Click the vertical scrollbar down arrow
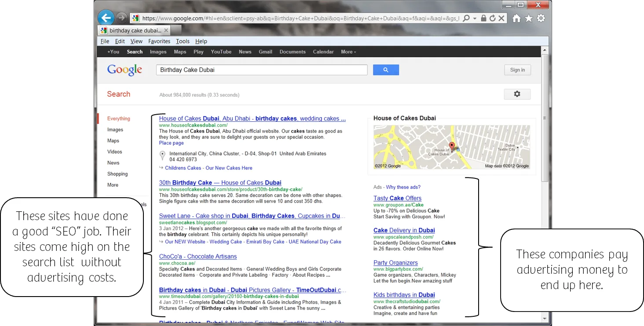 (x=545, y=319)
